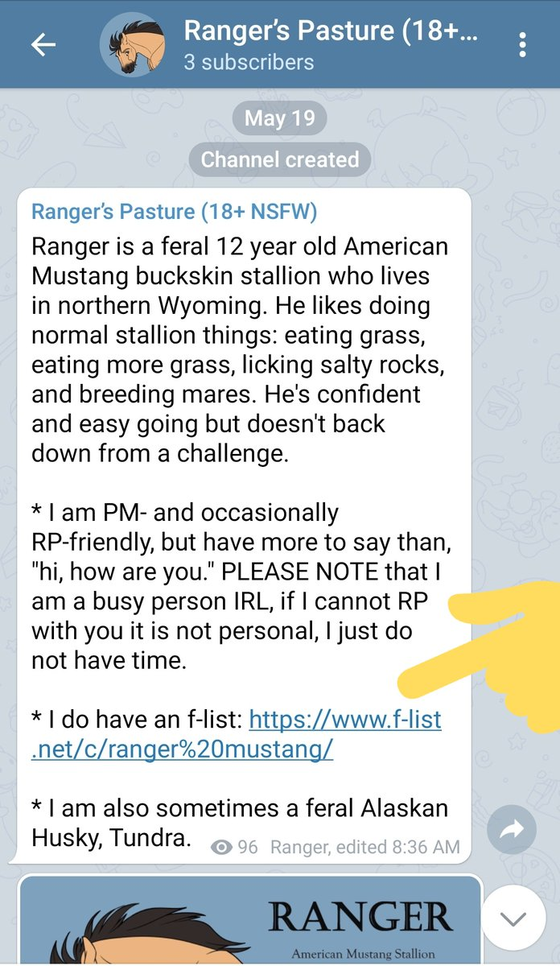The height and width of the screenshot is (966, 560).
Task: Tap the back arrow in header
Action: [x=43, y=45]
